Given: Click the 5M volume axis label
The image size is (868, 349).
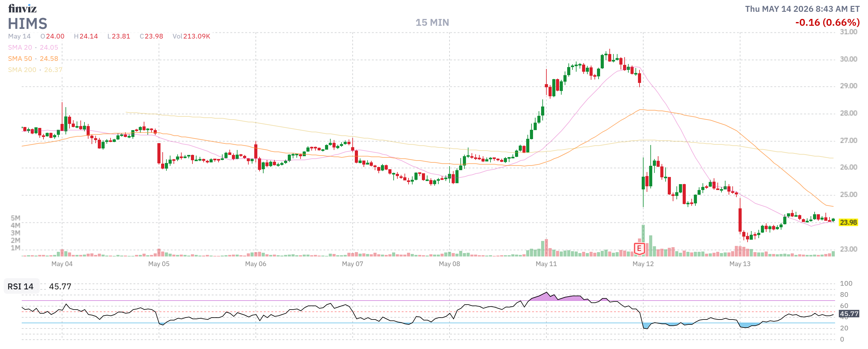Looking at the screenshot, I should coord(16,218).
